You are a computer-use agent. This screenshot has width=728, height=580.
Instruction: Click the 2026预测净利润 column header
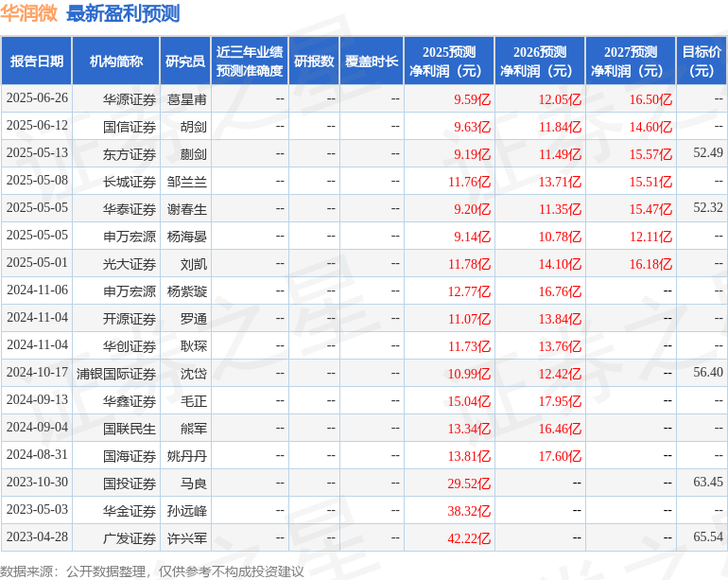tap(540, 61)
